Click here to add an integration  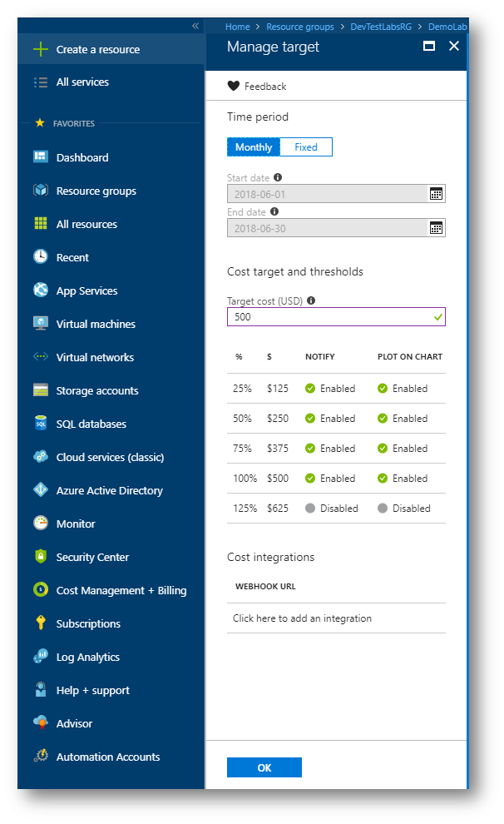point(302,618)
